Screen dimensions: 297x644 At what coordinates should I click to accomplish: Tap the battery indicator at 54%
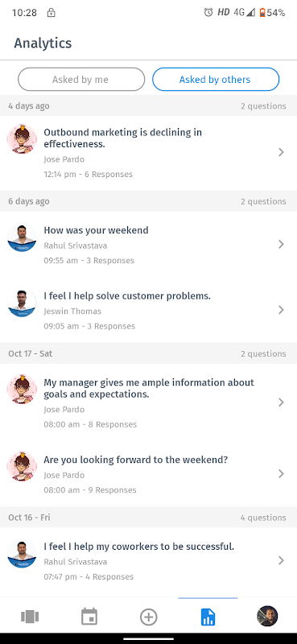pos(272,12)
